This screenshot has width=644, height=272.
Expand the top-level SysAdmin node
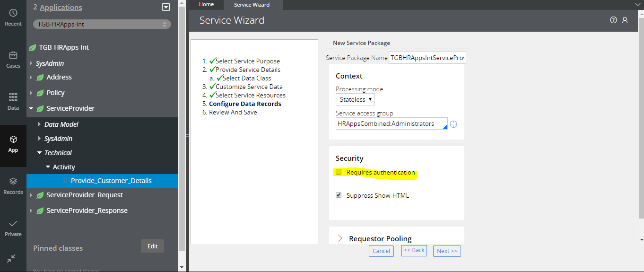coord(31,63)
